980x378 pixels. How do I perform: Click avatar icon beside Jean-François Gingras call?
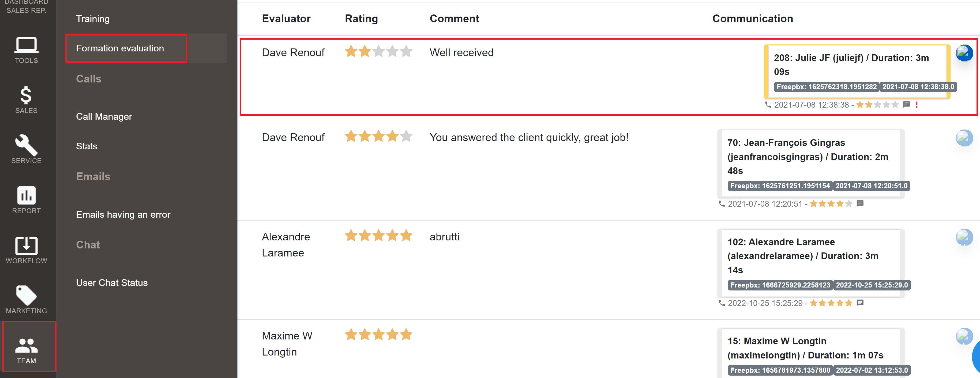(964, 138)
